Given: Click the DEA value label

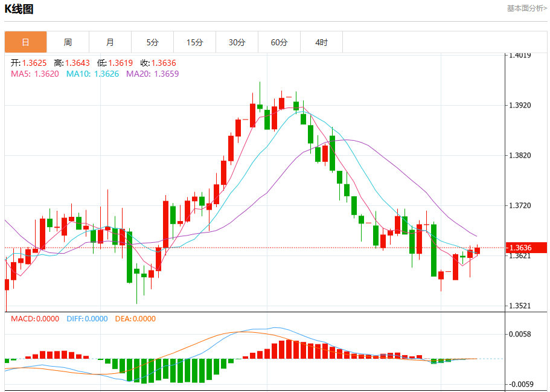Looking at the screenshot, I should (135, 319).
